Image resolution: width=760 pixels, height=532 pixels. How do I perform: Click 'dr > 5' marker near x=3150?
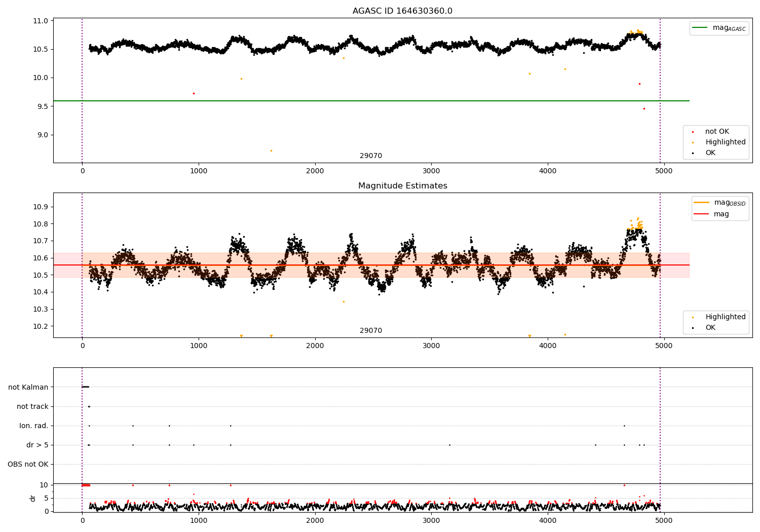click(x=449, y=445)
